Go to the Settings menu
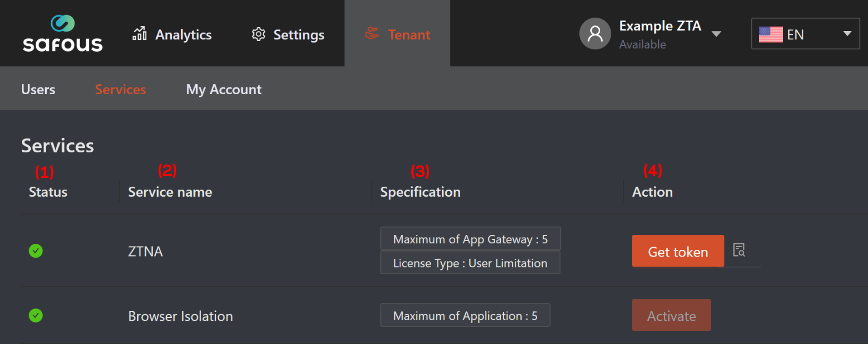Image resolution: width=868 pixels, height=344 pixels. (299, 34)
